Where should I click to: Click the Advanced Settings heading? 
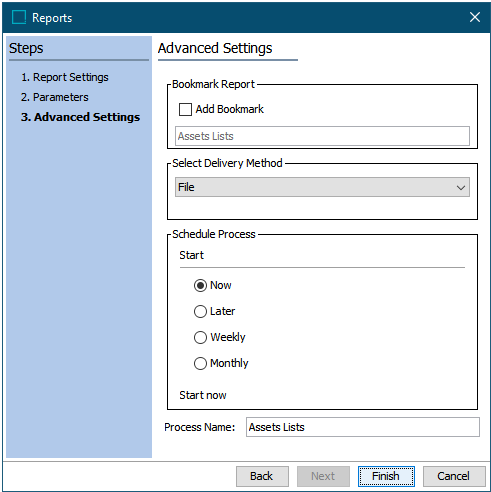point(215,48)
